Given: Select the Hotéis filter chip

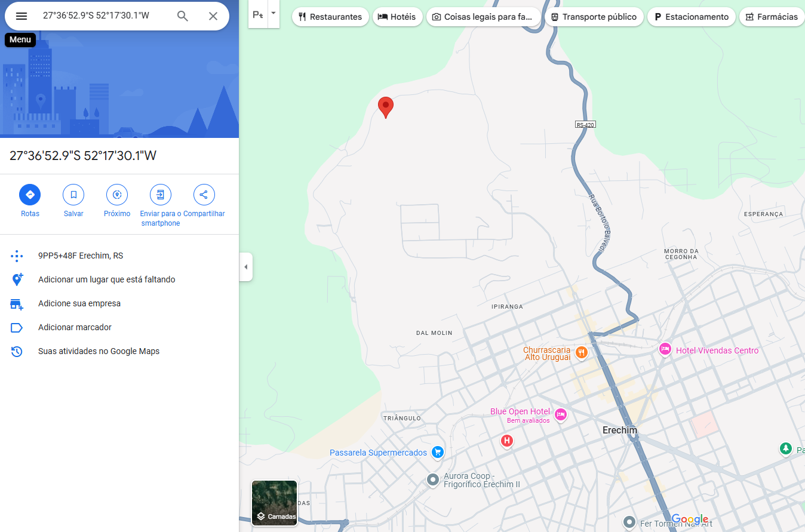Looking at the screenshot, I should (x=397, y=17).
